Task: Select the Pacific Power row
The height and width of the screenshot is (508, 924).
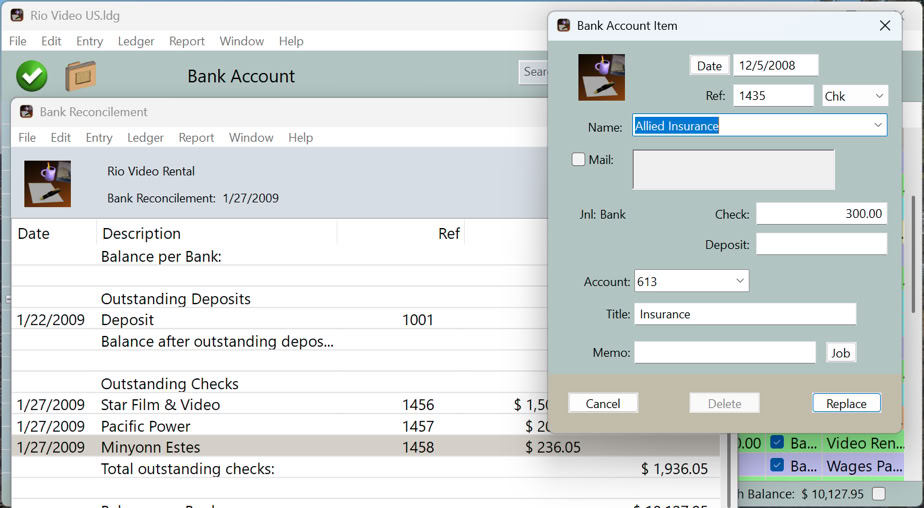Action: (x=280, y=425)
